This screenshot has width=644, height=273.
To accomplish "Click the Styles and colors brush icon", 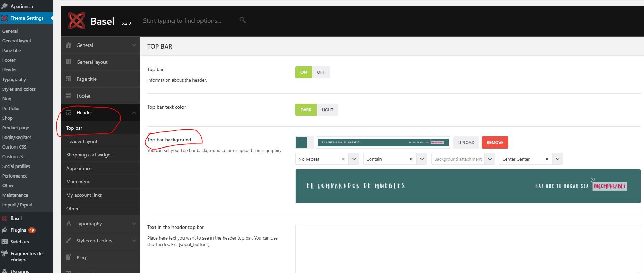I will click(68, 240).
